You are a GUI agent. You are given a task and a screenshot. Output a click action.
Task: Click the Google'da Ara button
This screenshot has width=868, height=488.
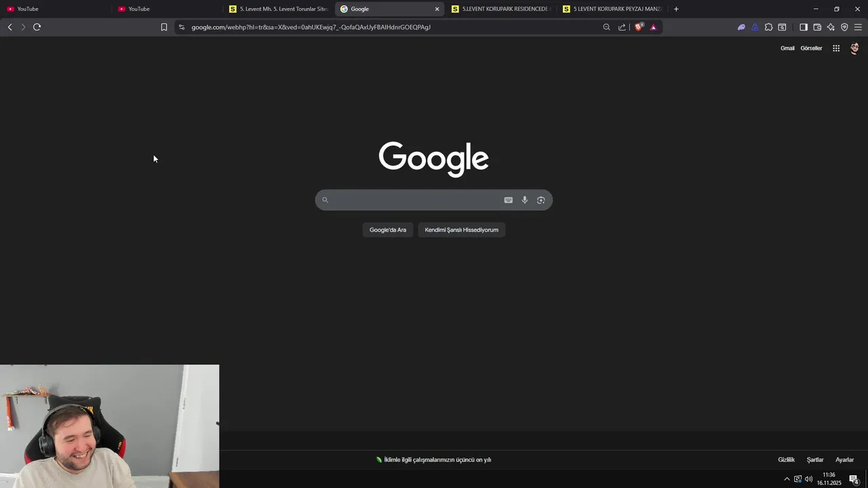click(x=388, y=230)
